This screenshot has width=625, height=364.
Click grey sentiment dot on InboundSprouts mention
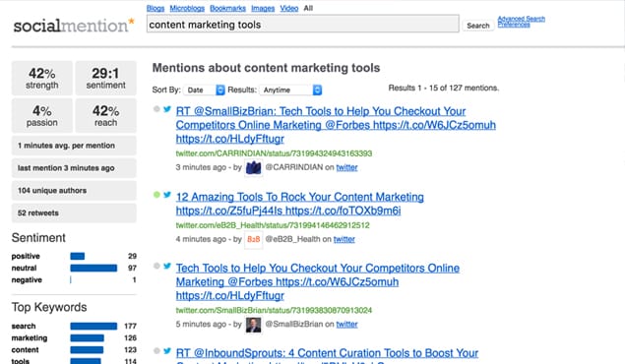156,351
